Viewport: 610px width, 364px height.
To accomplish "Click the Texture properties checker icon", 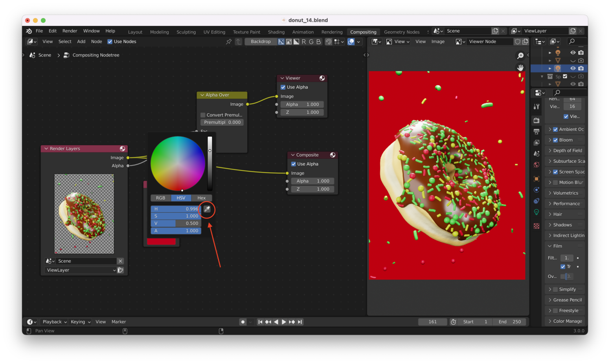I will 537,226.
